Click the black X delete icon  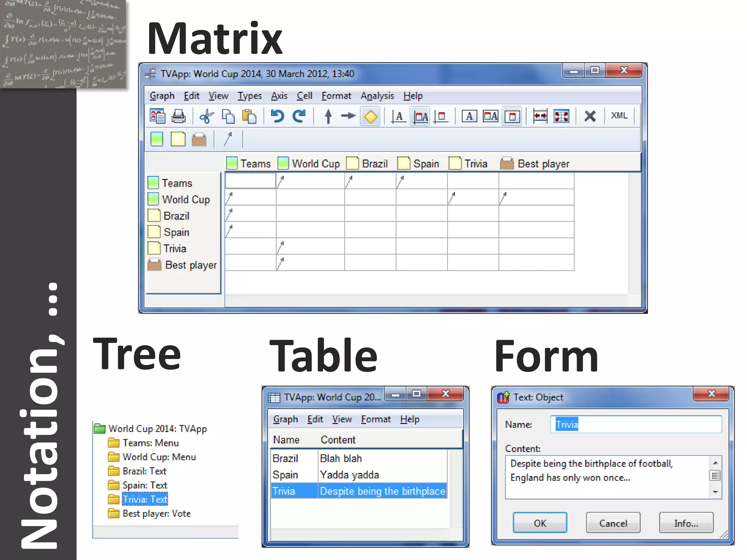pyautogui.click(x=590, y=116)
